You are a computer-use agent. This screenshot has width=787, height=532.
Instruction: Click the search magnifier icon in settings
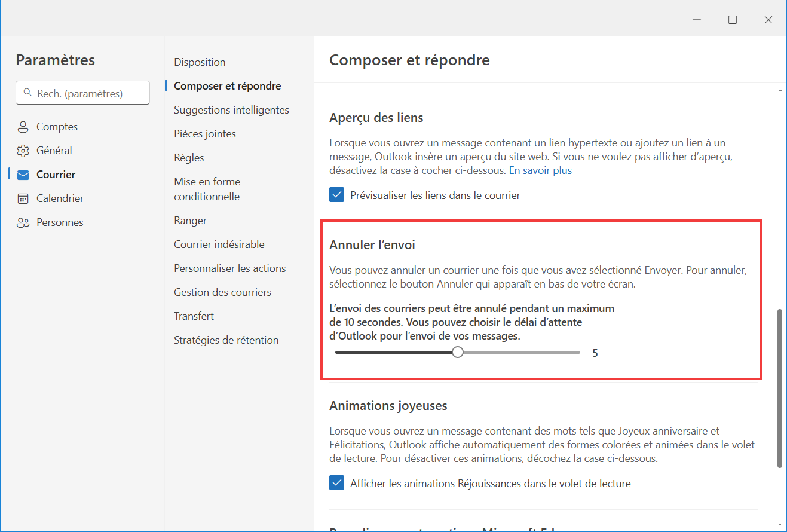coord(27,93)
